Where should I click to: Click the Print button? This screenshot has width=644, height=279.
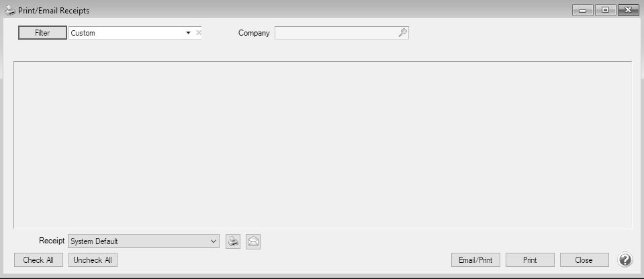(530, 260)
